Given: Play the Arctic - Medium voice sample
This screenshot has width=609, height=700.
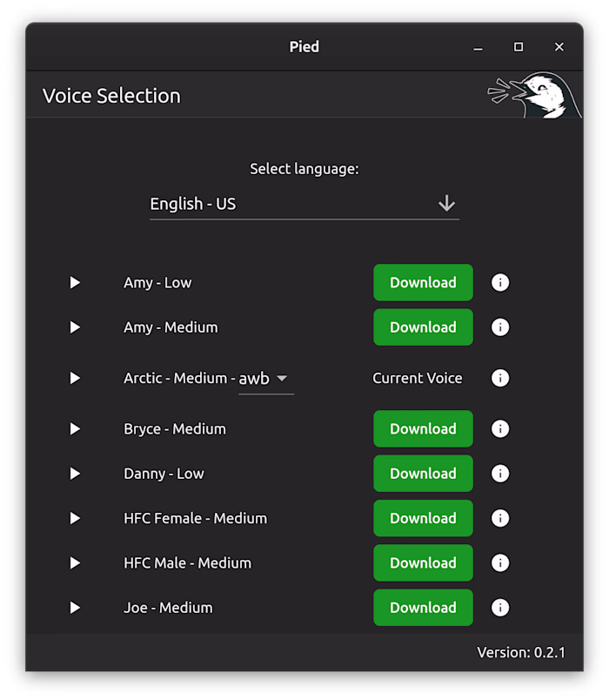Looking at the screenshot, I should [x=75, y=378].
